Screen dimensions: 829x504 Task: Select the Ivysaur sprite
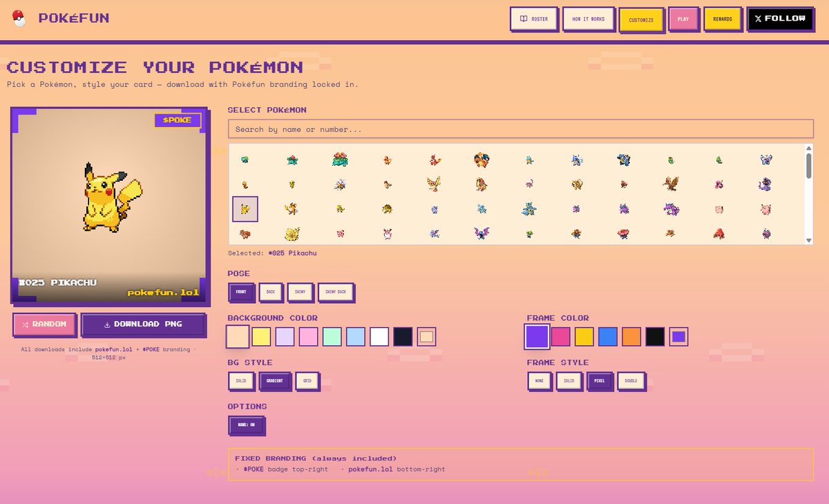click(x=292, y=159)
